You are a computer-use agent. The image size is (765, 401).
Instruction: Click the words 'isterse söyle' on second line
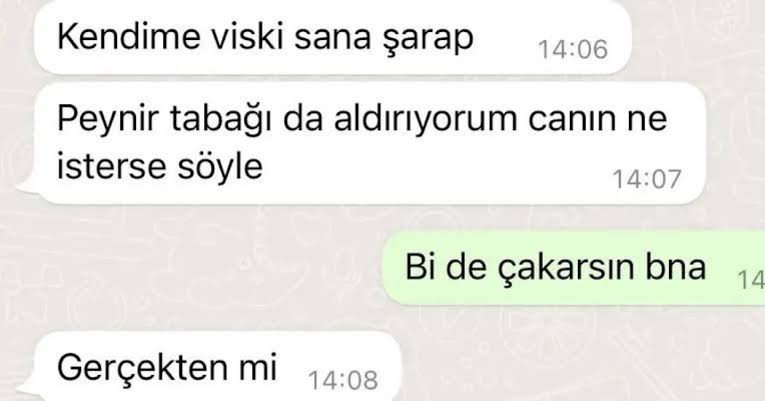coord(160,167)
